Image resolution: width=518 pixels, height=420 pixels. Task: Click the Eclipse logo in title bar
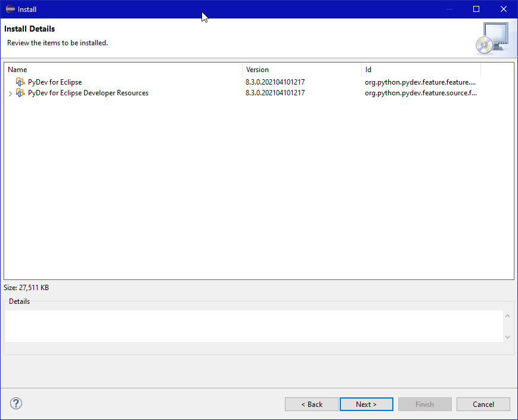point(10,9)
